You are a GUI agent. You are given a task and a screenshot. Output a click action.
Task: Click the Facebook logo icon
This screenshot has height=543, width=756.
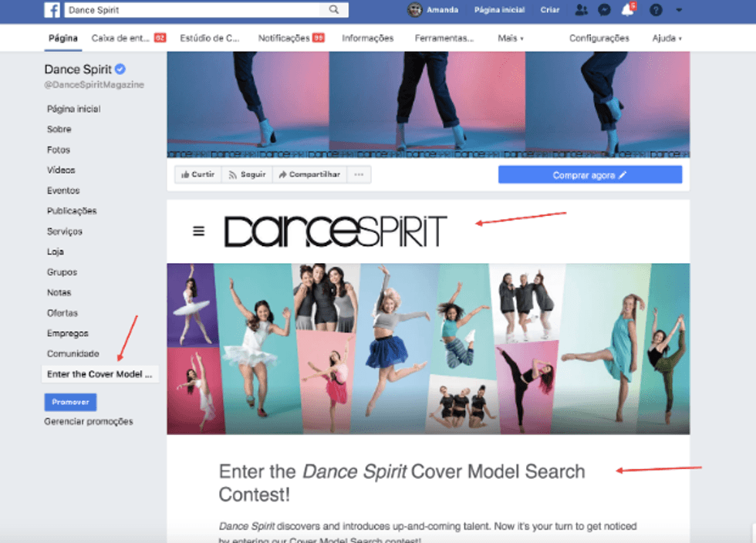pos(52,10)
